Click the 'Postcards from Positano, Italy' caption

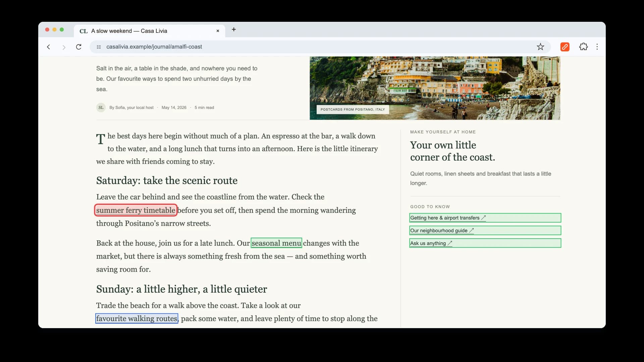pos(353,110)
